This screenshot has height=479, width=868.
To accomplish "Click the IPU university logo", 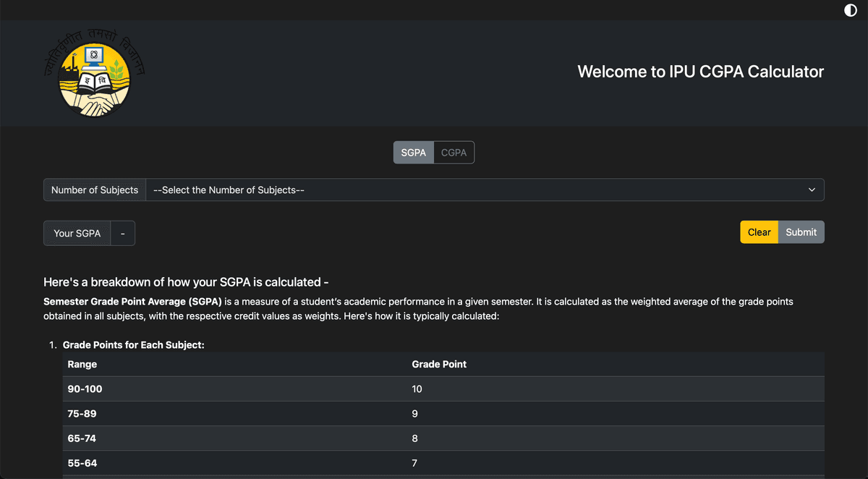I will pyautogui.click(x=94, y=74).
